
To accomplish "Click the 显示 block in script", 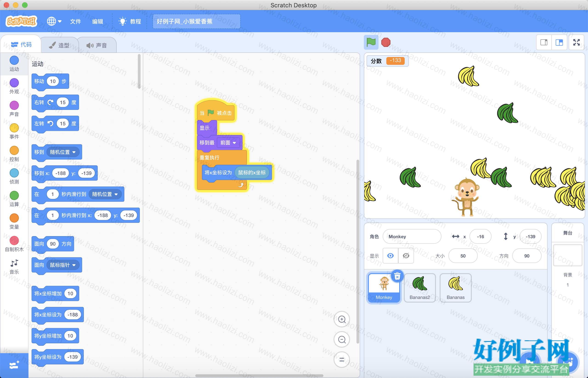I will coord(207,128).
